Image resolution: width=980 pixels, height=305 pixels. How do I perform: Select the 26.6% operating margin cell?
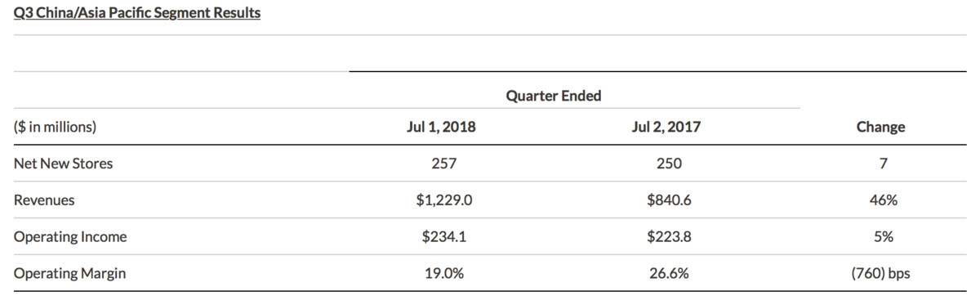pos(668,274)
